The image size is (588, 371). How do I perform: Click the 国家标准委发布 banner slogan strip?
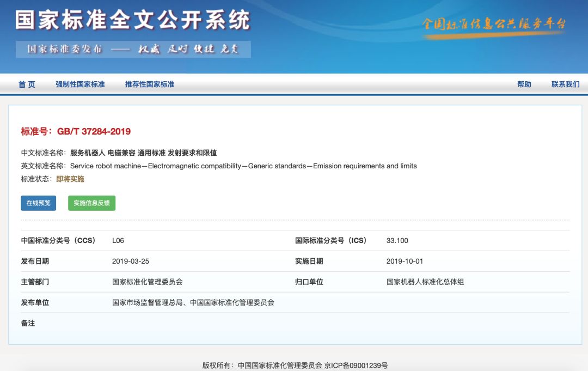(x=133, y=49)
